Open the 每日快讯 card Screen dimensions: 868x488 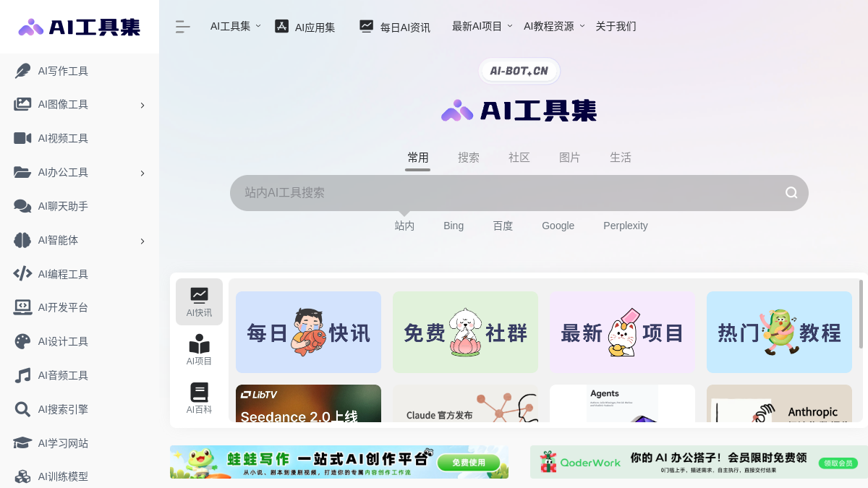(308, 332)
